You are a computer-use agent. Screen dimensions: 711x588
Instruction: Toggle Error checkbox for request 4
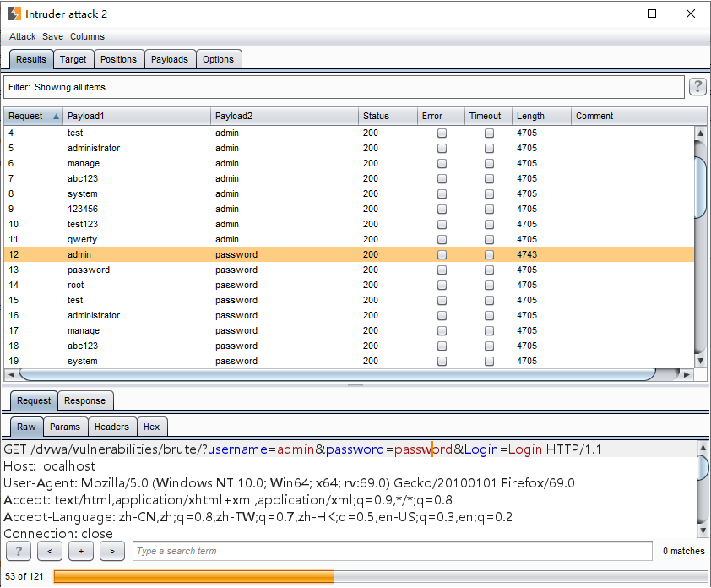pyautogui.click(x=442, y=133)
